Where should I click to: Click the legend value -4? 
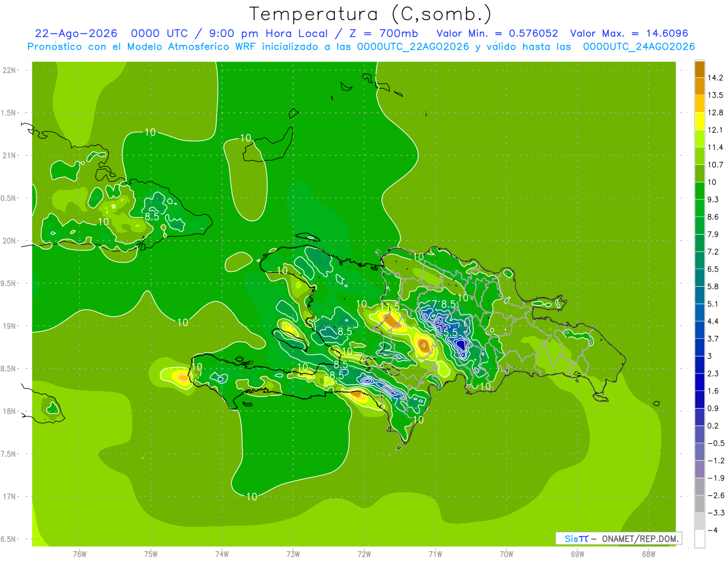pos(712,530)
